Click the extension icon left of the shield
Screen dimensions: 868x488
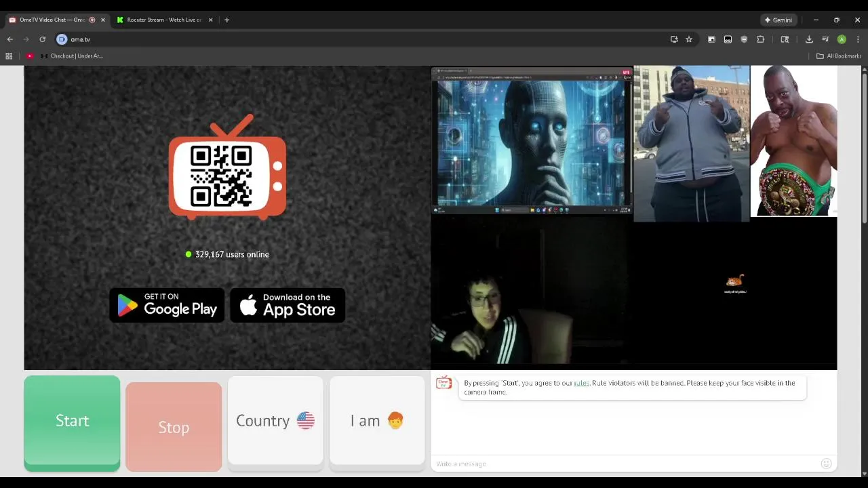pos(728,39)
